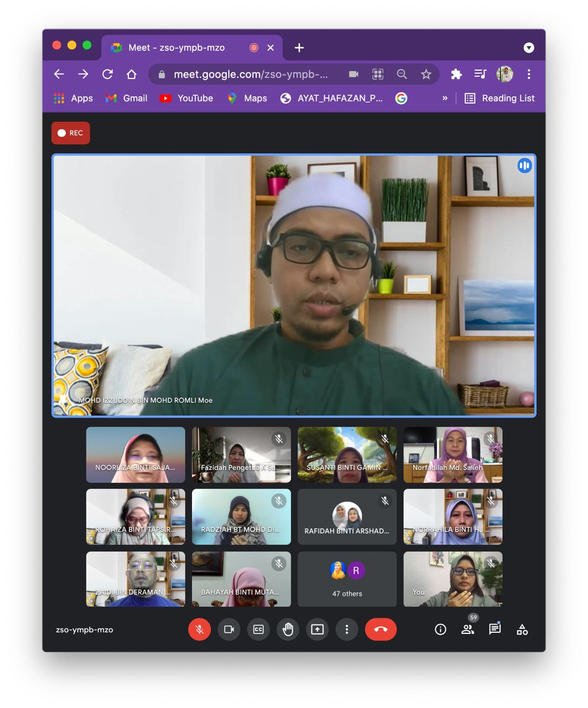The width and height of the screenshot is (588, 708).
Task: Open the Reading List
Action: pyautogui.click(x=500, y=98)
